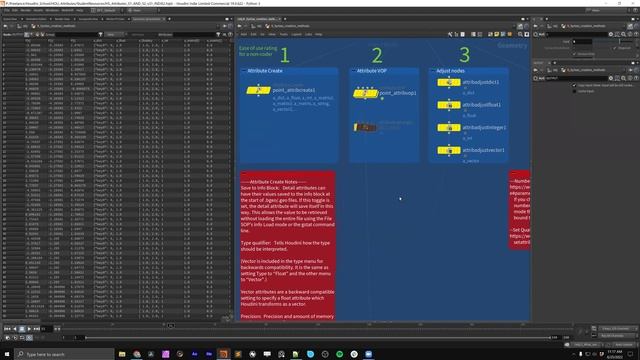Toggle points display button in spreadsheet toolbar
Screen dimensions: 640x360
click(27, 35)
